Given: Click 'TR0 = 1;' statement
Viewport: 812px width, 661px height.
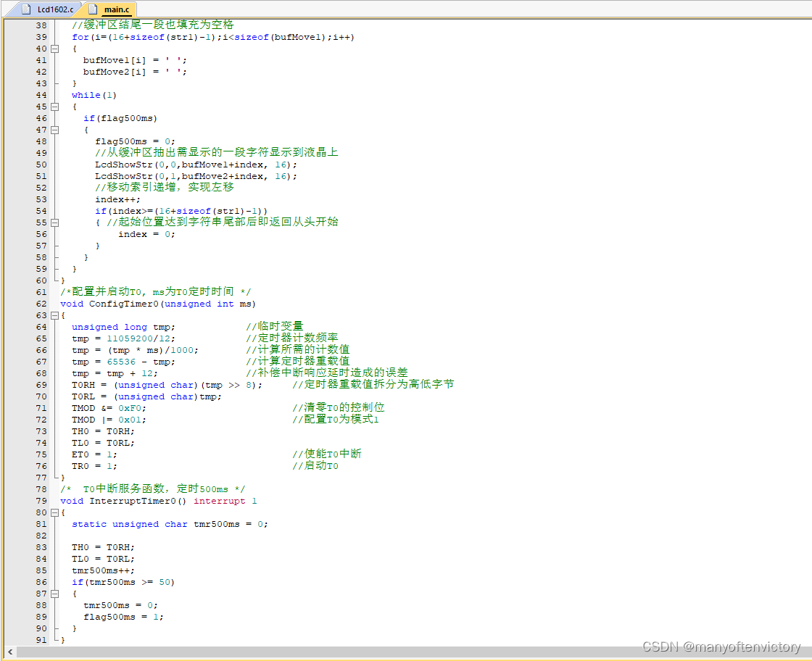Looking at the screenshot, I should (x=94, y=466).
